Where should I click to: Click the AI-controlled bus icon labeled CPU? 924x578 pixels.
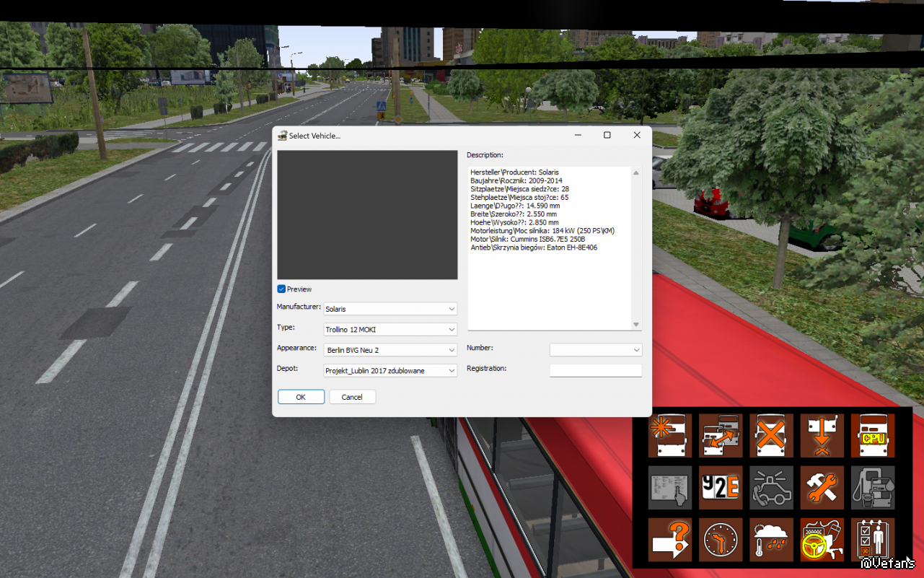click(873, 435)
